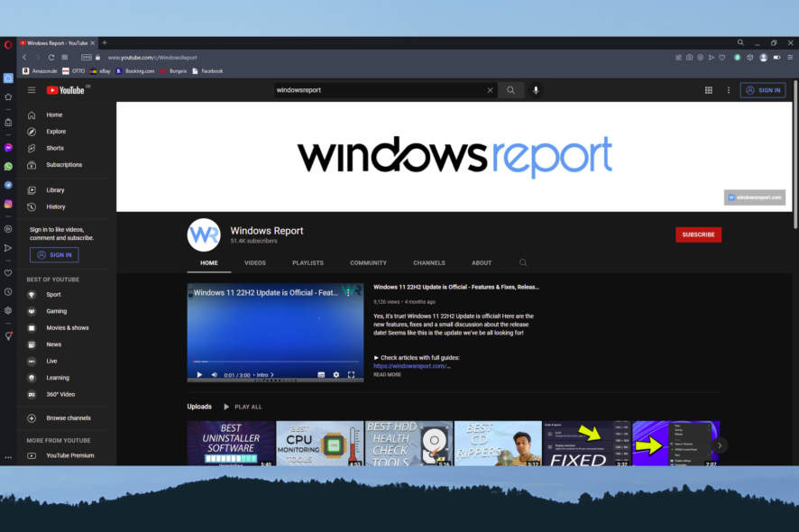Image resolution: width=799 pixels, height=532 pixels.
Task: Open Telegram in Opera sidebar
Action: point(8,185)
